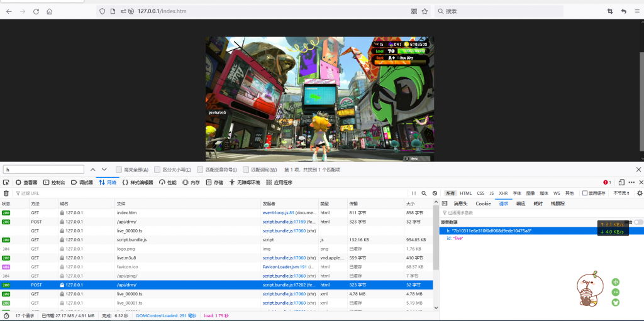Filter requests by XHR type
This screenshot has width=644, height=321.
[x=503, y=193]
